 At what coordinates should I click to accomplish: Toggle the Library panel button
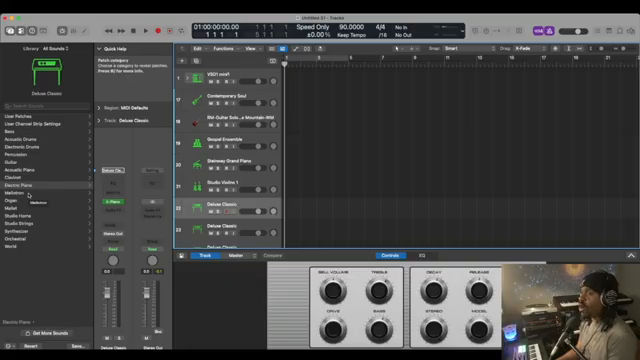point(10,31)
